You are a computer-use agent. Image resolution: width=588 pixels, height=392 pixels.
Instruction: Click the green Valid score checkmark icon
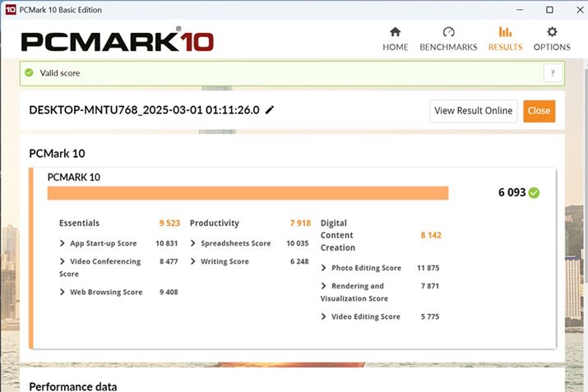29,72
